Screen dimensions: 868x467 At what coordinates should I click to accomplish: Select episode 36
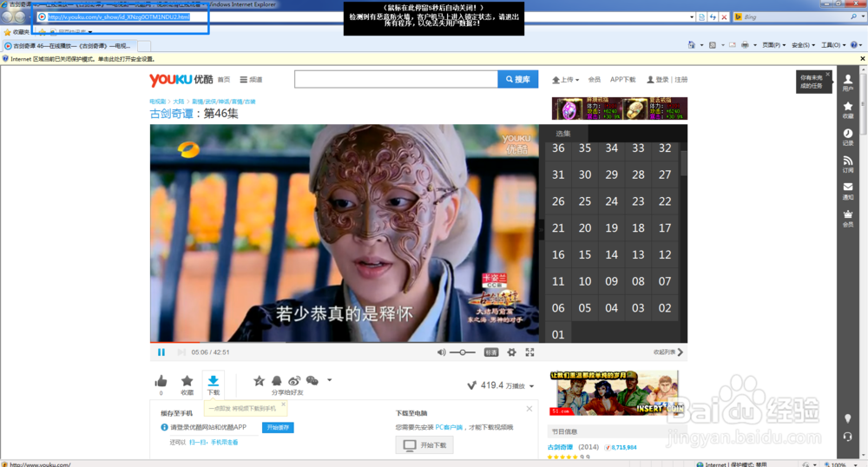[558, 148]
